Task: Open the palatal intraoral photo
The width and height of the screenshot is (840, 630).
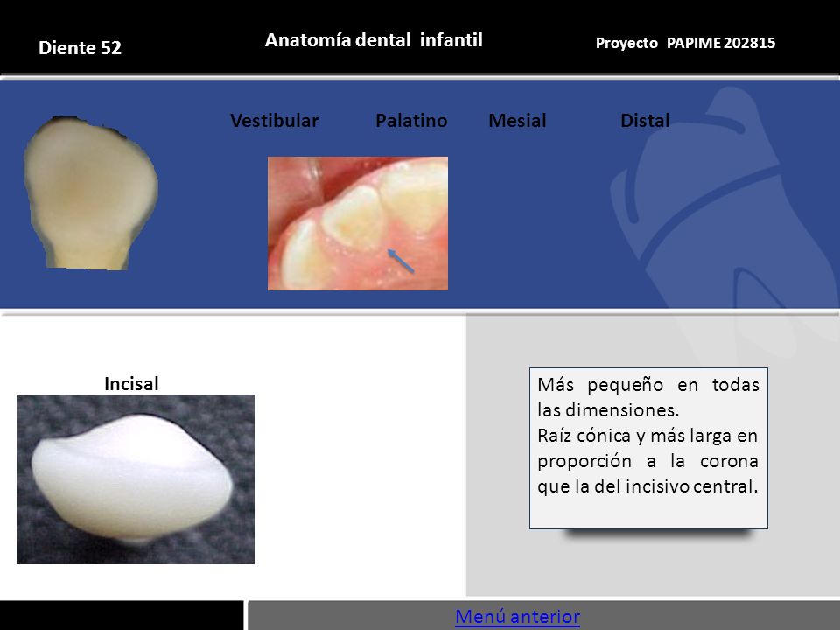Action: [358, 223]
